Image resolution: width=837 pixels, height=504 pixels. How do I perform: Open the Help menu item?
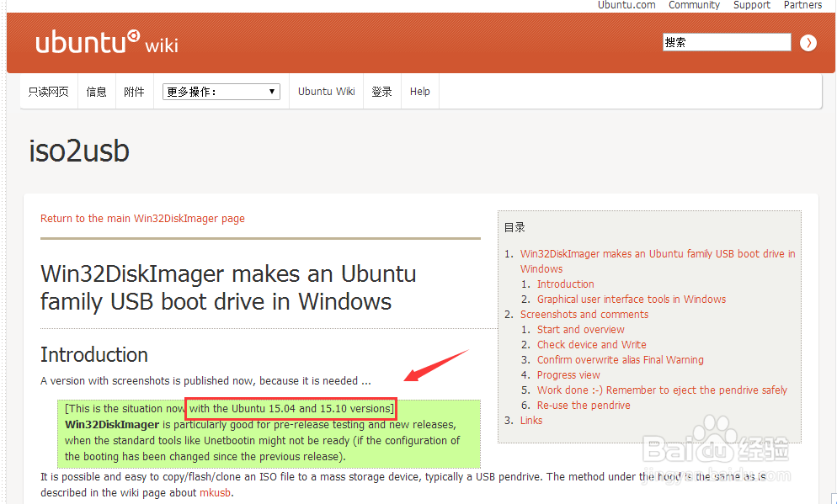[419, 91]
